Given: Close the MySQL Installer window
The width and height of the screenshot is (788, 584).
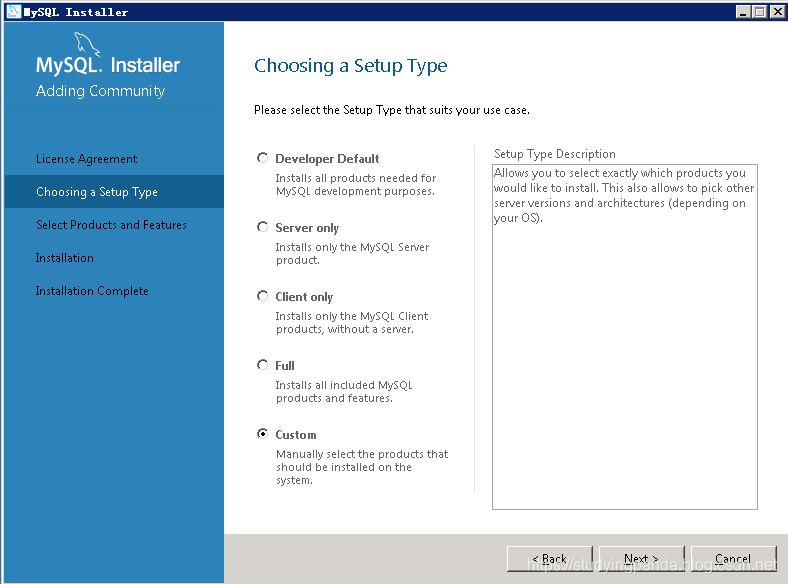Looking at the screenshot, I should (x=778, y=12).
